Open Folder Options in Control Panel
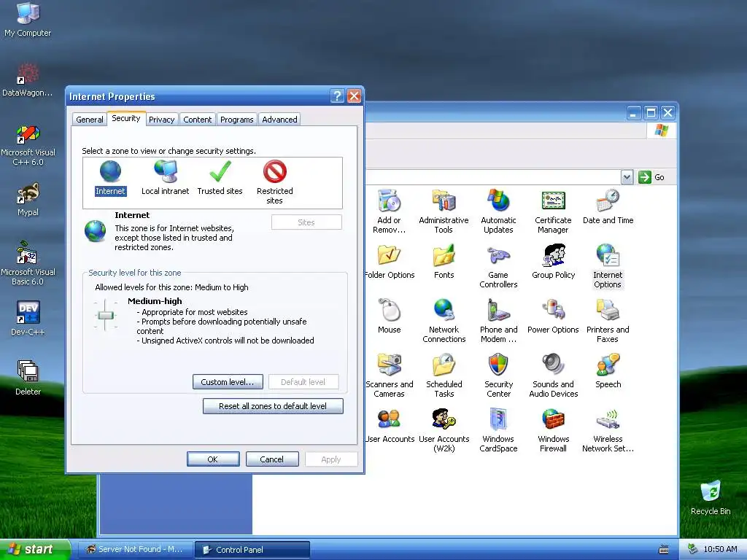This screenshot has height=560, width=747. (390, 262)
